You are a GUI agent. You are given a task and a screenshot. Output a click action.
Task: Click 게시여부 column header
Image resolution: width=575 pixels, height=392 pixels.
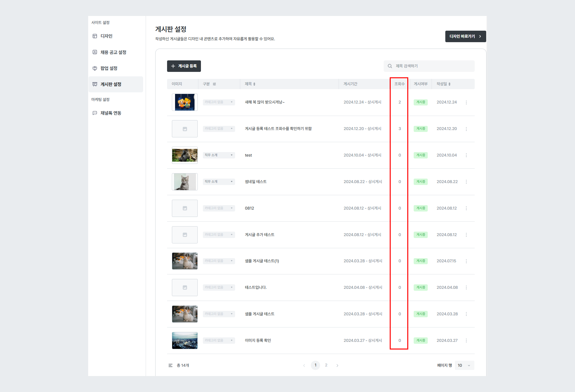click(421, 84)
